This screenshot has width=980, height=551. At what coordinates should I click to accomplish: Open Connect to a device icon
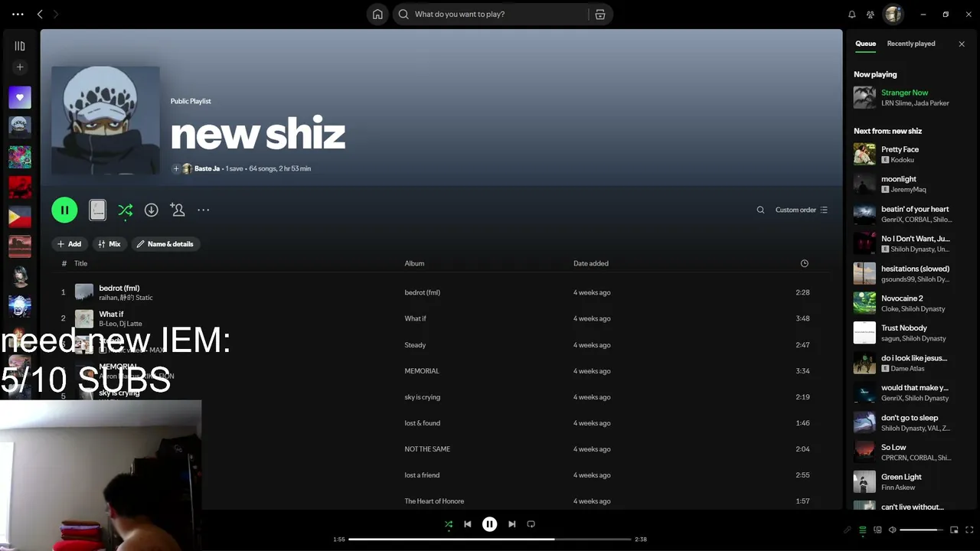pyautogui.click(x=877, y=530)
